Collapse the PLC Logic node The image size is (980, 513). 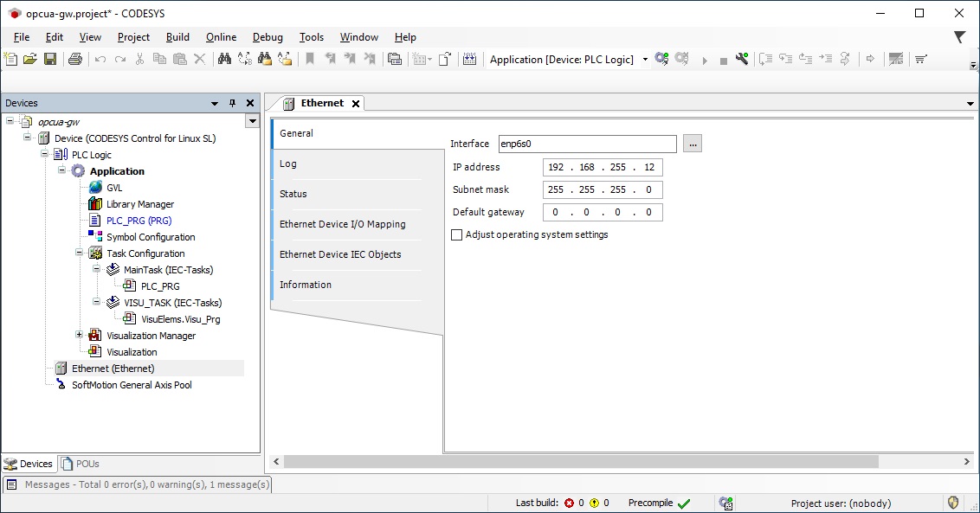pos(44,153)
